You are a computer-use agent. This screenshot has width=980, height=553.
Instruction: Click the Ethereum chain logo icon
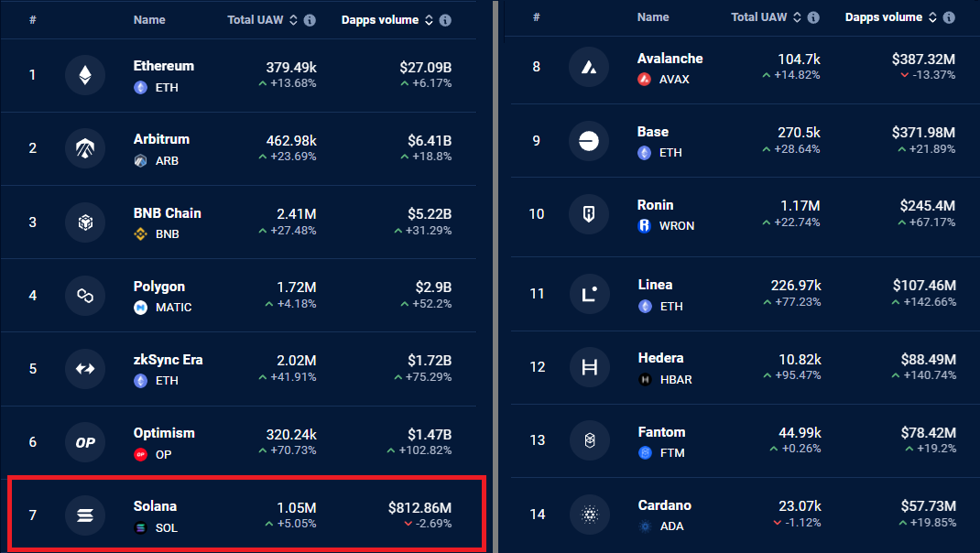click(x=85, y=75)
